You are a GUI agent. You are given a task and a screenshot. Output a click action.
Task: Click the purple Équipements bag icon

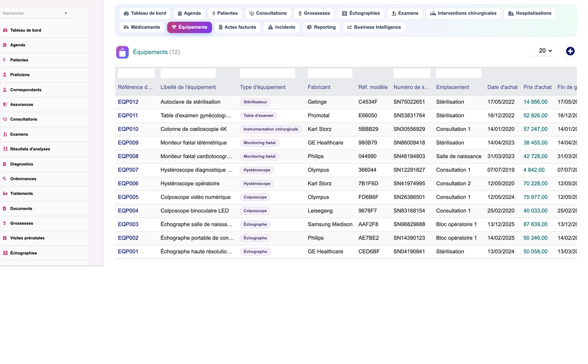tap(122, 52)
